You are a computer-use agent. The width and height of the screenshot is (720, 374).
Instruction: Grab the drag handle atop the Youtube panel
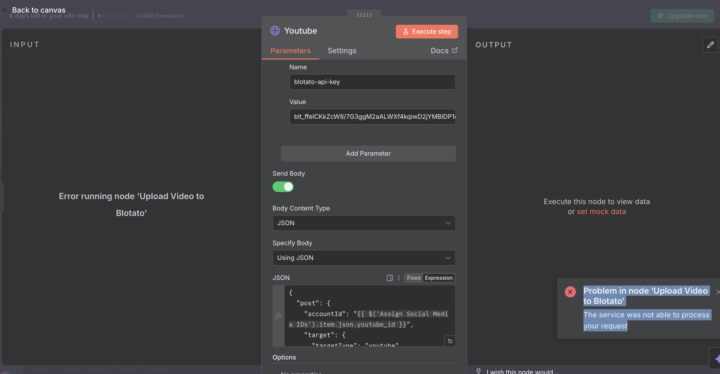pos(364,15)
